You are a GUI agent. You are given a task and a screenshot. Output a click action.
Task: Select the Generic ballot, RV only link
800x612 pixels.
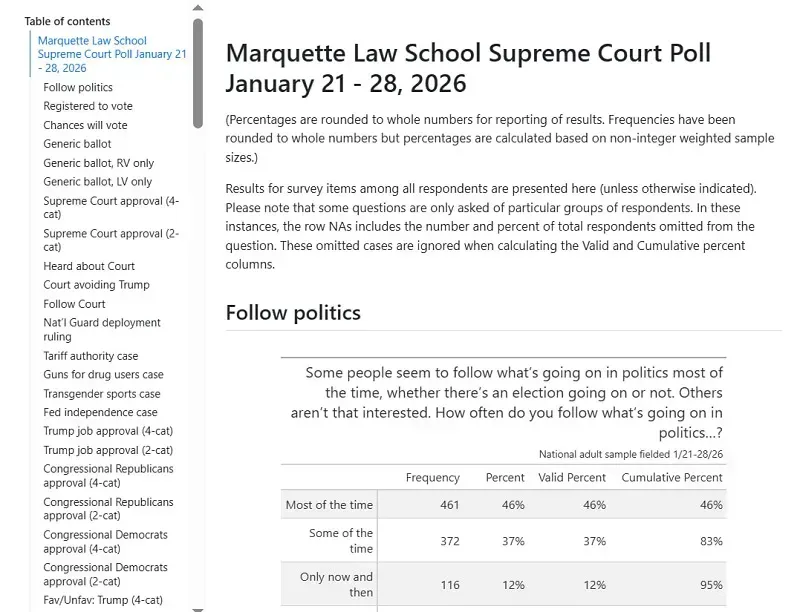click(x=99, y=163)
